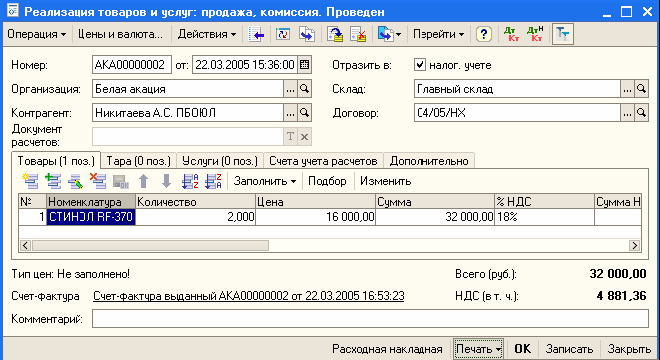Image resolution: width=660 pixels, height=360 pixels.
Task: Open the Счет-фактура выданный АКА00000002 link
Action: point(248,296)
